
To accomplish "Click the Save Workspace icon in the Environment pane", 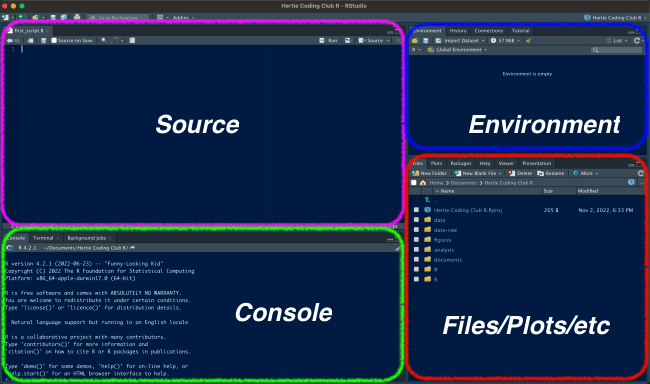I will pyautogui.click(x=425, y=41).
